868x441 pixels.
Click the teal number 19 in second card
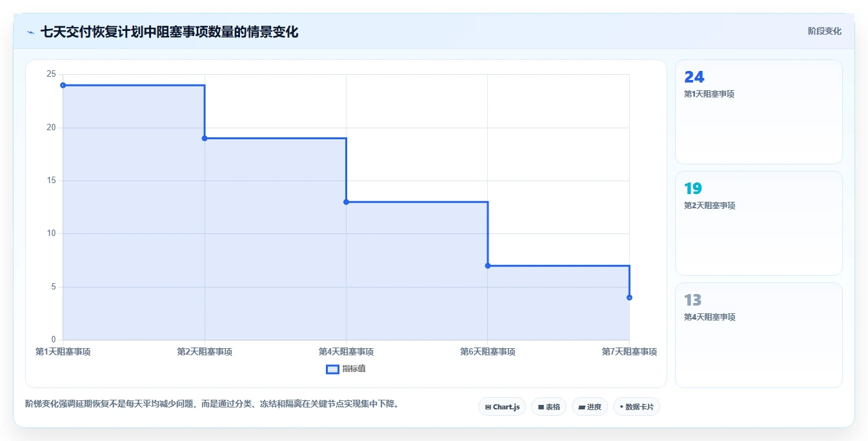click(693, 189)
